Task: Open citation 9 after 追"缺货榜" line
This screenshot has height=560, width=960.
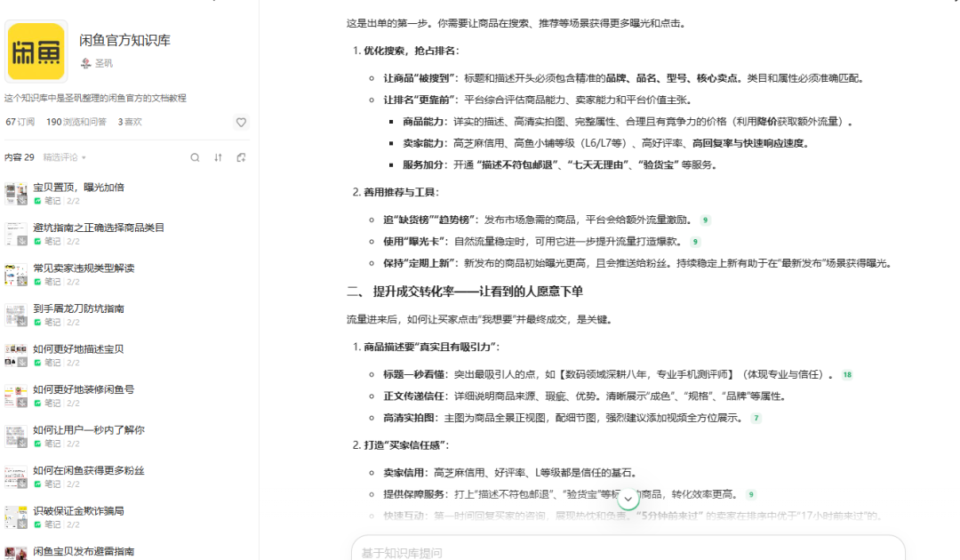Action: pyautogui.click(x=705, y=220)
